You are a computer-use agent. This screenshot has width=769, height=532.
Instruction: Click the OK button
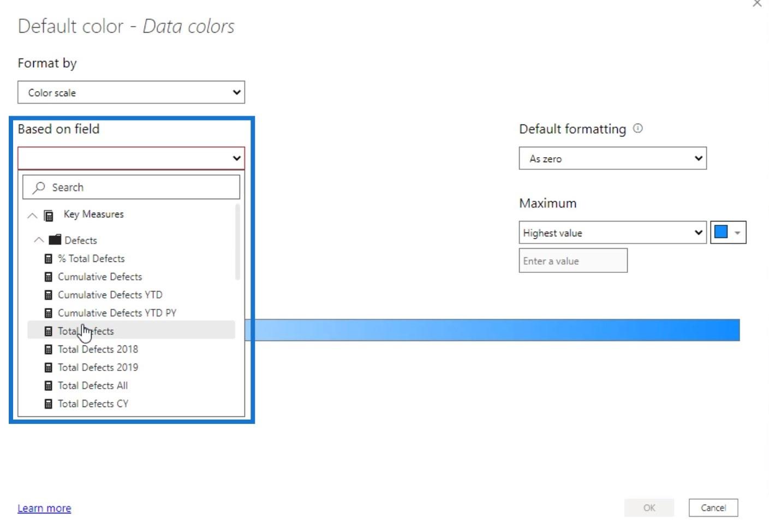649,507
